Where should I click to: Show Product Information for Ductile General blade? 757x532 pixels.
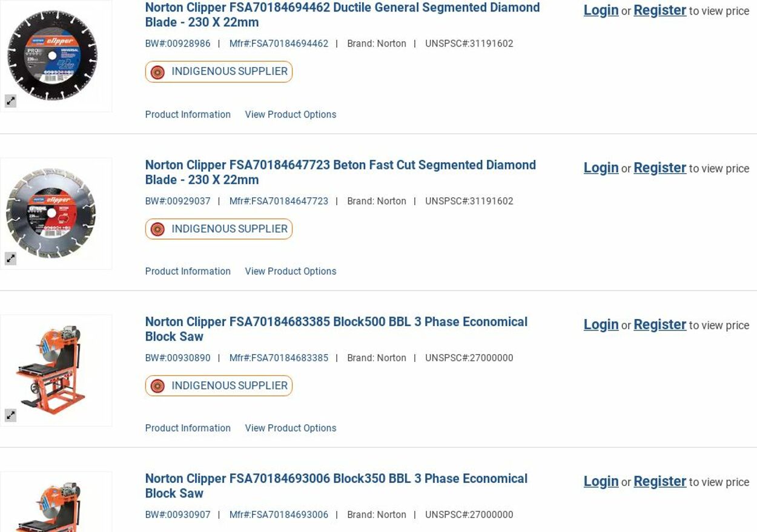(x=188, y=114)
